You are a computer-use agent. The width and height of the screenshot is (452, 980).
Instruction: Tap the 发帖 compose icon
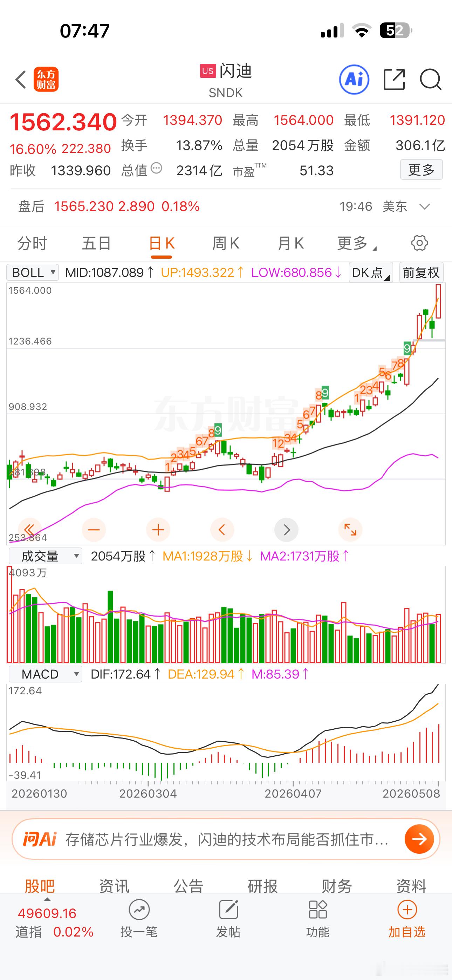pos(228,910)
